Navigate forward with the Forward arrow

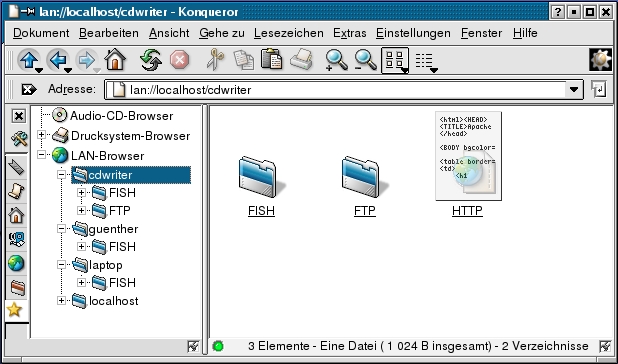point(86,60)
